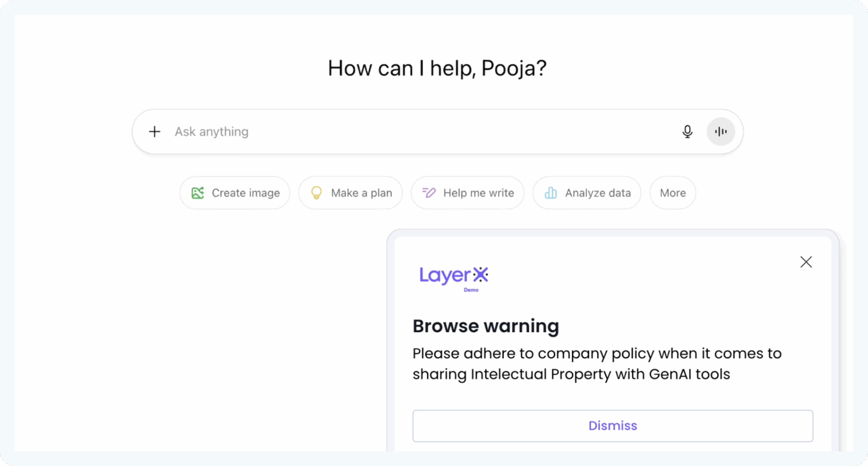The image size is (868, 466).
Task: Close the Browse warning popup with the X
Action: tap(806, 262)
